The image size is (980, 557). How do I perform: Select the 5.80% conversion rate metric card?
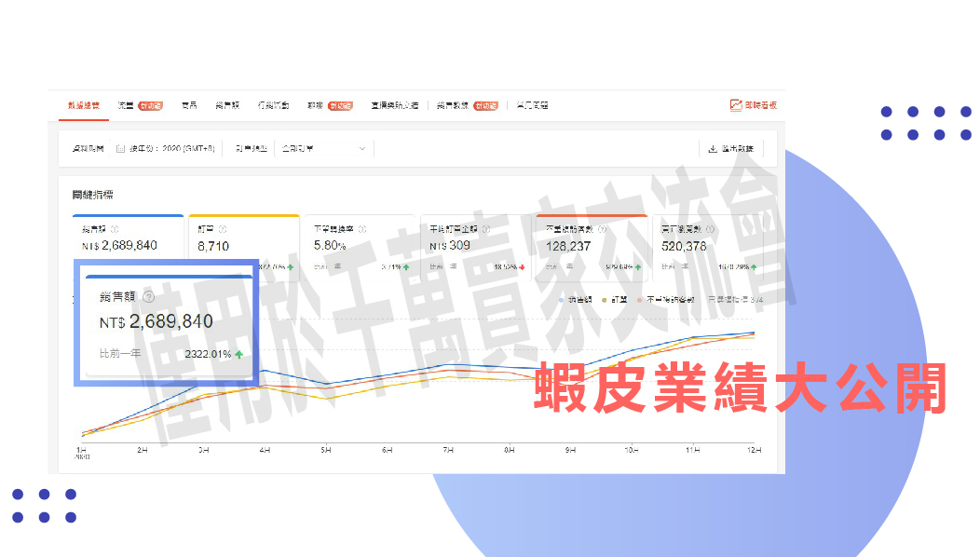pyautogui.click(x=359, y=246)
